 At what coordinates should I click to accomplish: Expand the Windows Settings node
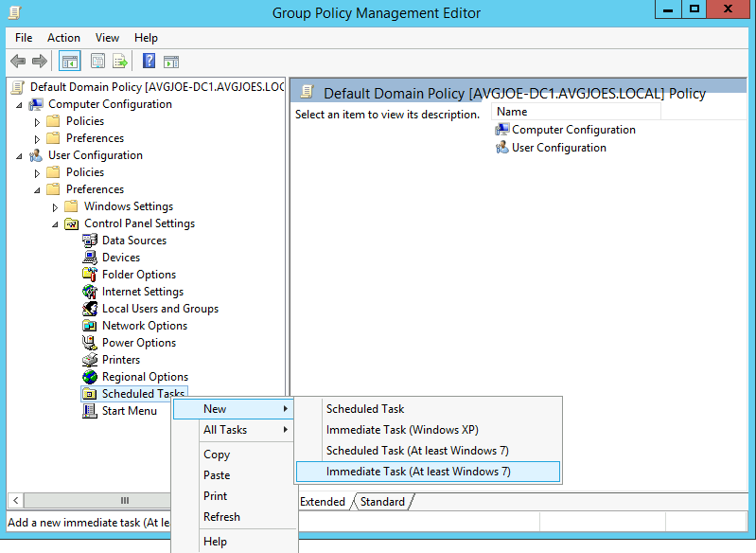tap(55, 207)
